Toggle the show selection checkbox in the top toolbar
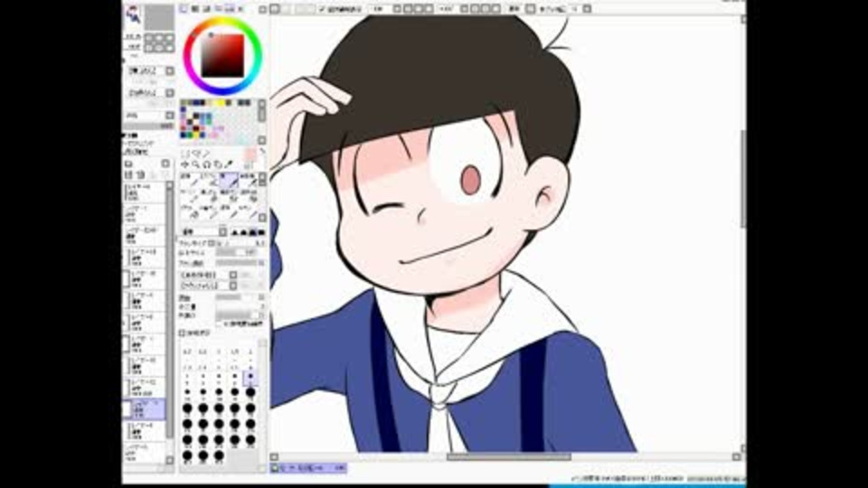 tap(322, 9)
